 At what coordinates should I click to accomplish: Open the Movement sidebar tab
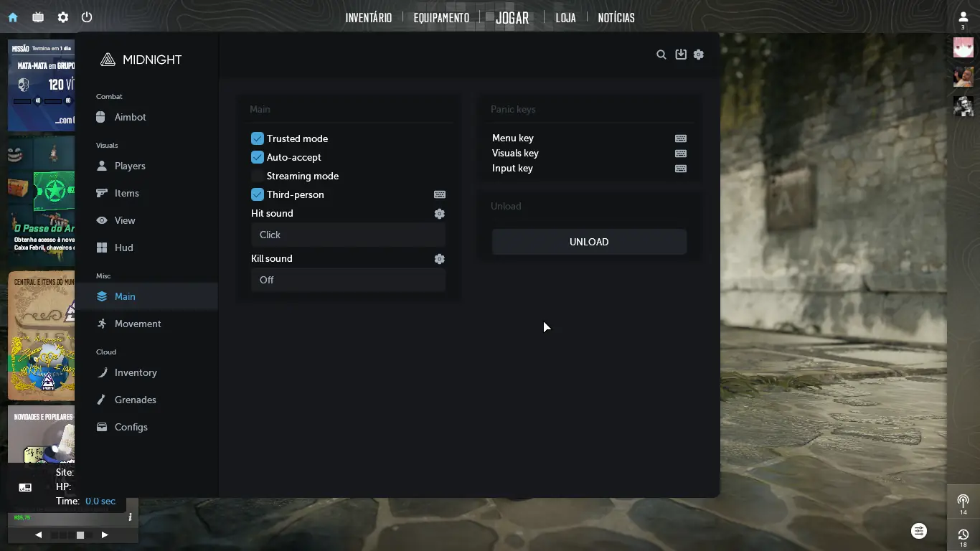[137, 324]
